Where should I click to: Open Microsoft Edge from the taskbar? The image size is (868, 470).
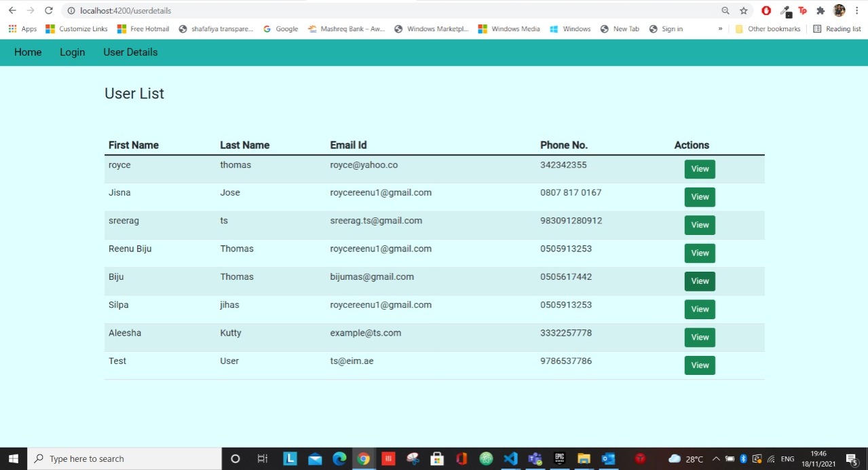[339, 458]
